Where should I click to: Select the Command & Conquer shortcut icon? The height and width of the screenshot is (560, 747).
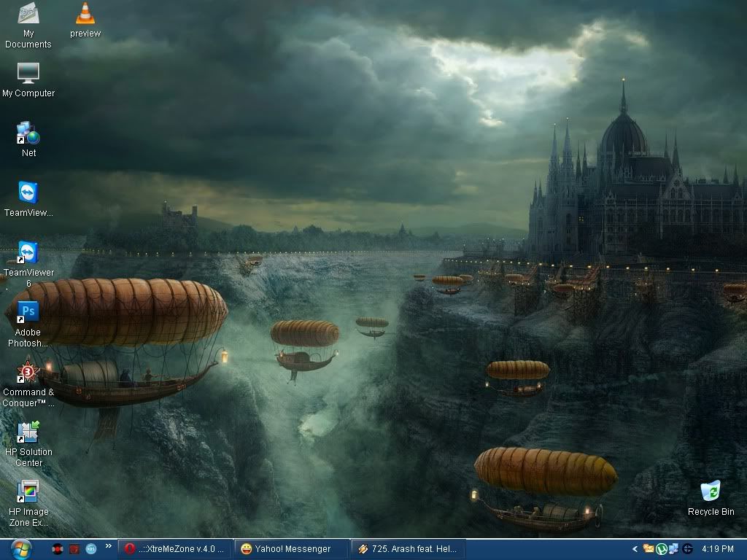coord(28,384)
